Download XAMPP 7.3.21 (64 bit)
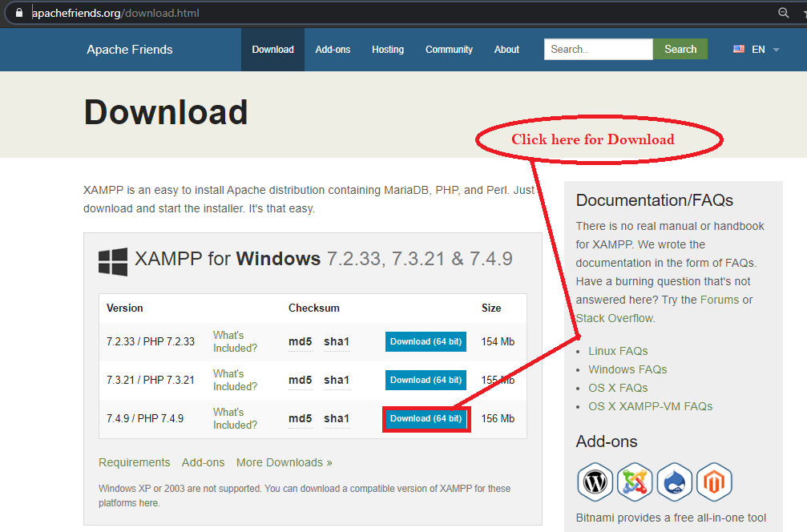 click(x=426, y=381)
